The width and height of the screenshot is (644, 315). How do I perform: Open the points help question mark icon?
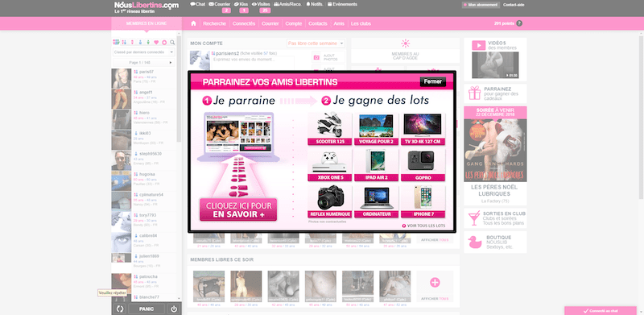click(519, 23)
